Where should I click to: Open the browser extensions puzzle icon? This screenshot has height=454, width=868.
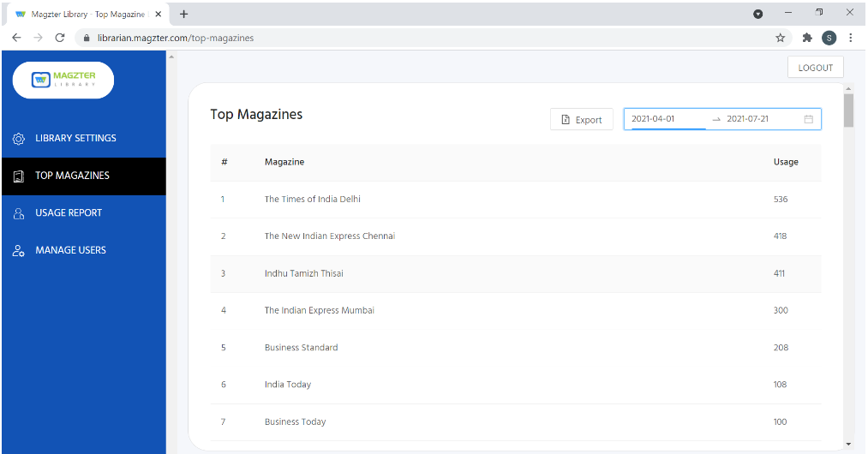[x=807, y=38]
